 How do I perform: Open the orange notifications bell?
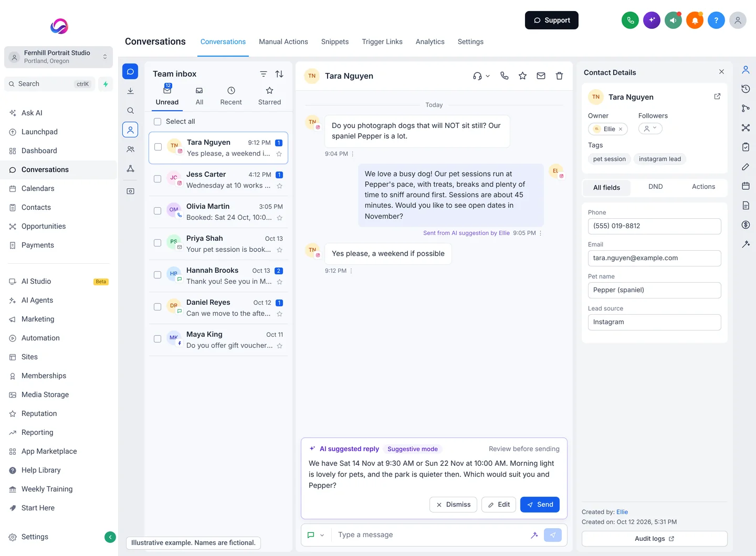[695, 20]
